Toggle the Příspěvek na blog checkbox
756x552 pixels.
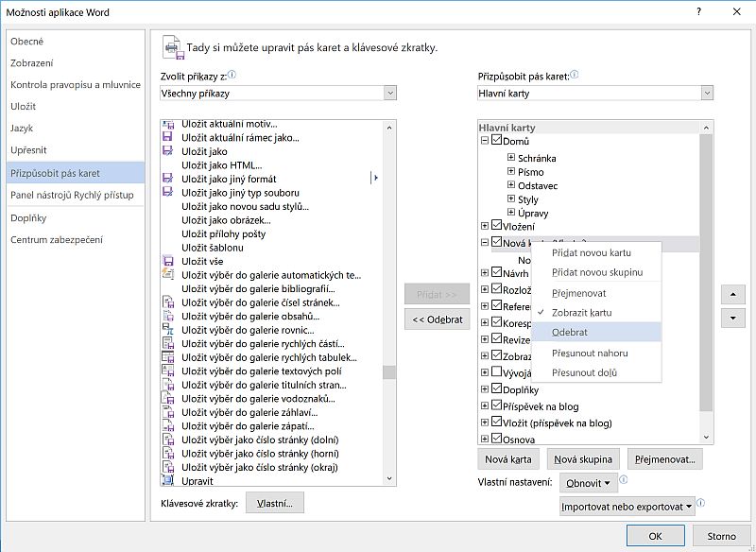(x=497, y=405)
